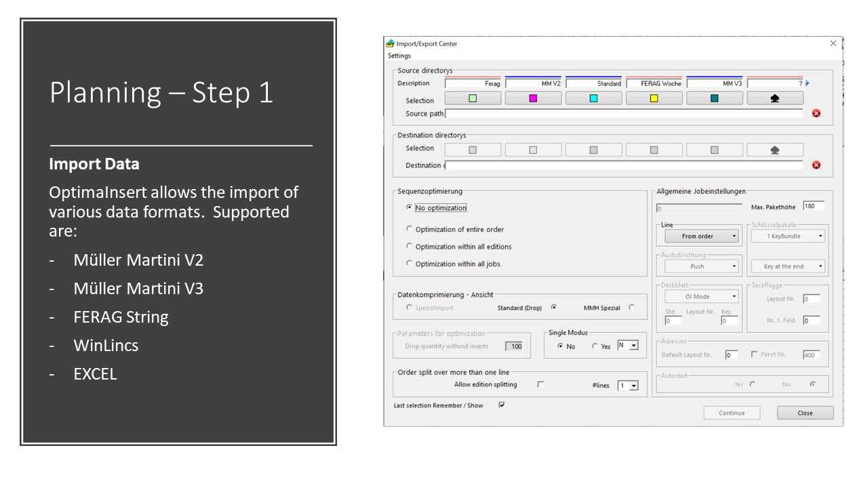Select No optimization radio button
This screenshot has height=488, width=868.
(409, 207)
